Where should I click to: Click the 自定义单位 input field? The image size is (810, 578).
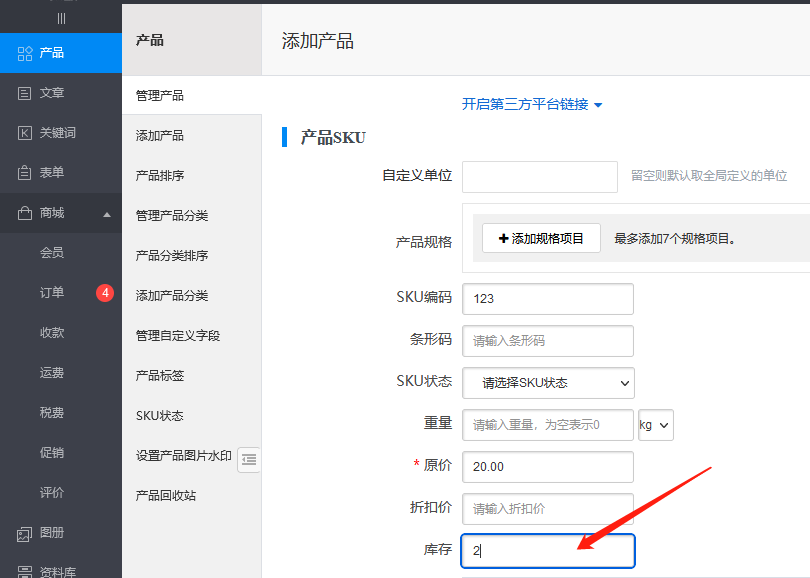click(539, 176)
